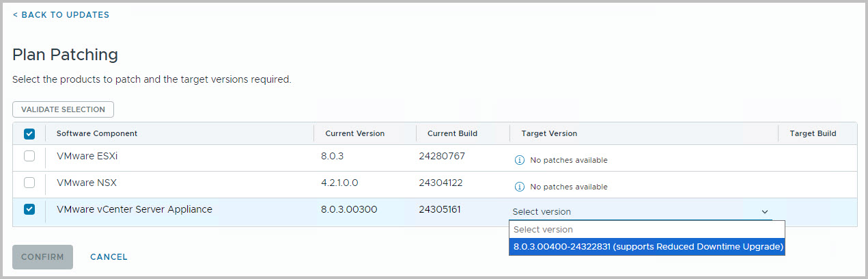Click the Current Build column header
The image size is (868, 279).
(x=452, y=133)
